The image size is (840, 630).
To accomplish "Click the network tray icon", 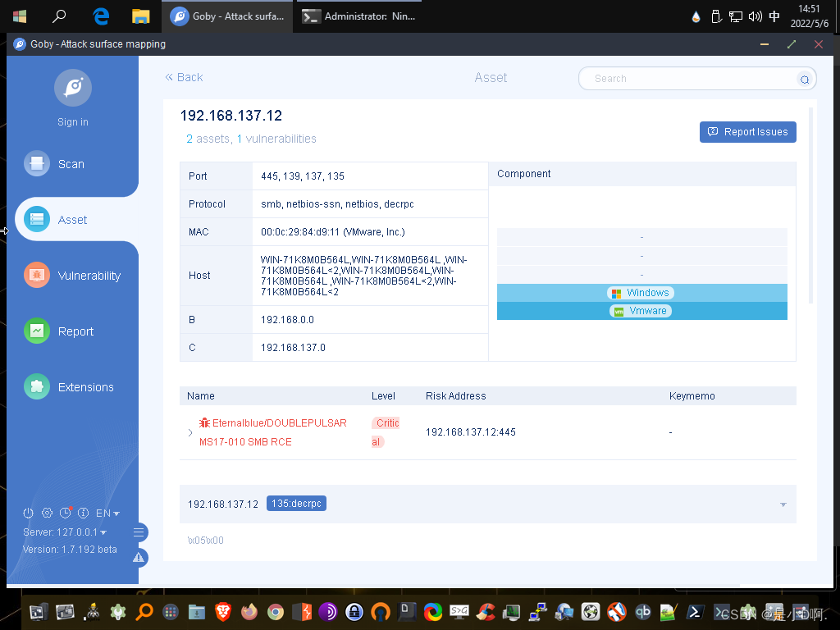I will (x=736, y=16).
